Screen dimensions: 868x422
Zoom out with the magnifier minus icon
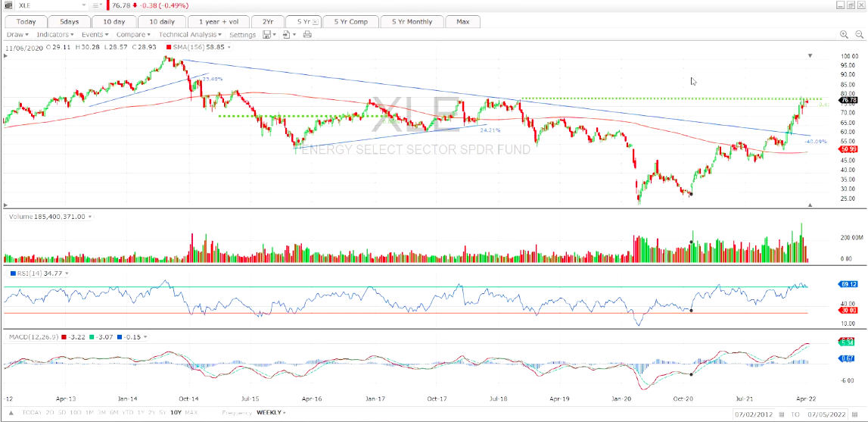[860, 34]
